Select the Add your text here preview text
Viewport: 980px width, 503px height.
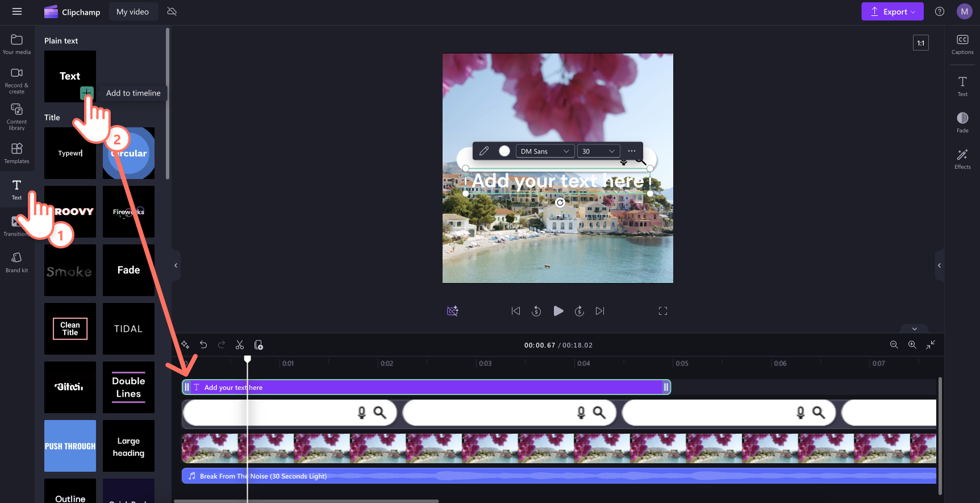click(558, 181)
